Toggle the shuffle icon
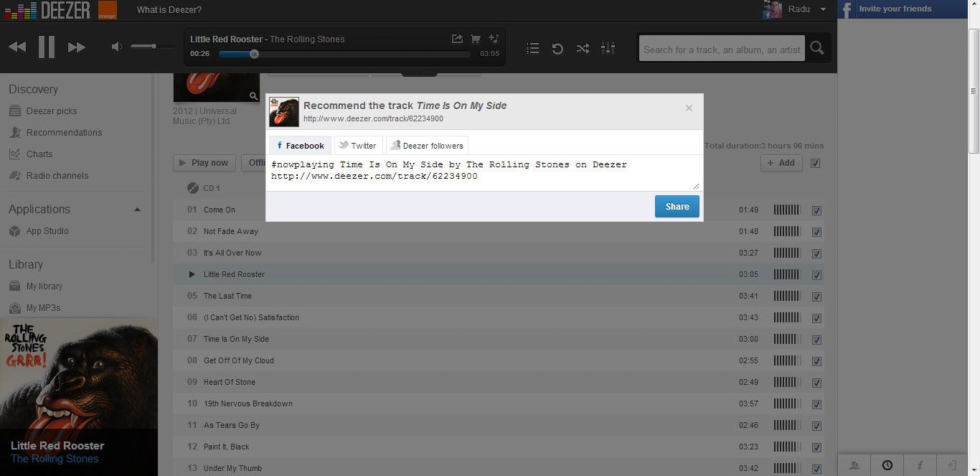Image resolution: width=980 pixels, height=476 pixels. click(583, 48)
